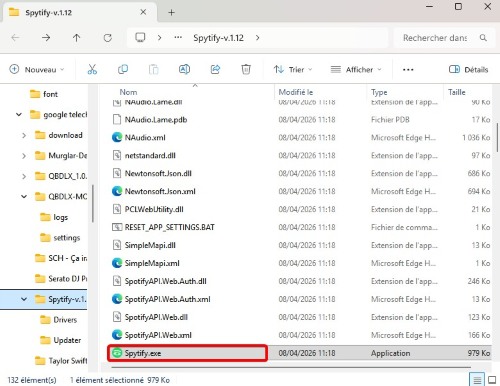Expand the QBDLX_1.0 folder chevron
Viewport: 500px width, 386px height.
click(24, 176)
